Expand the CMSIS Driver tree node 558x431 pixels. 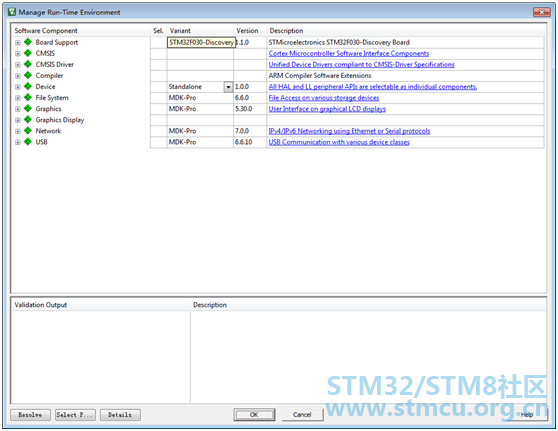pyautogui.click(x=17, y=65)
